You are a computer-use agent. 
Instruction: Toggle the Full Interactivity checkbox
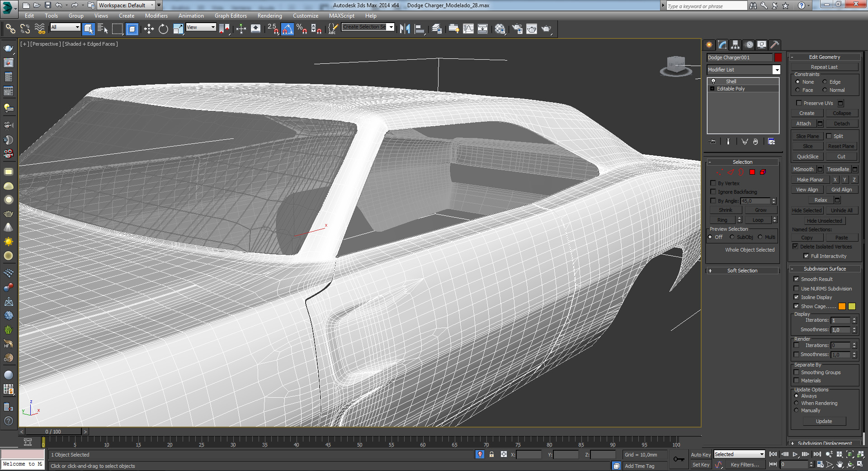coord(806,256)
